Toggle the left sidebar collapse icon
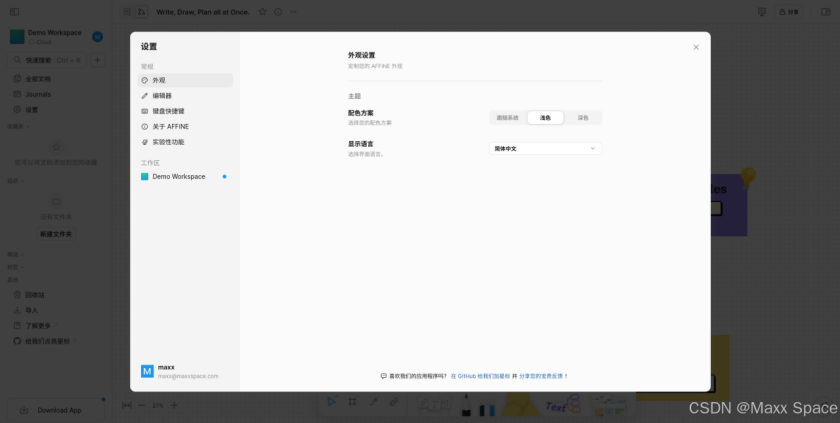This screenshot has width=840, height=423. (x=14, y=12)
